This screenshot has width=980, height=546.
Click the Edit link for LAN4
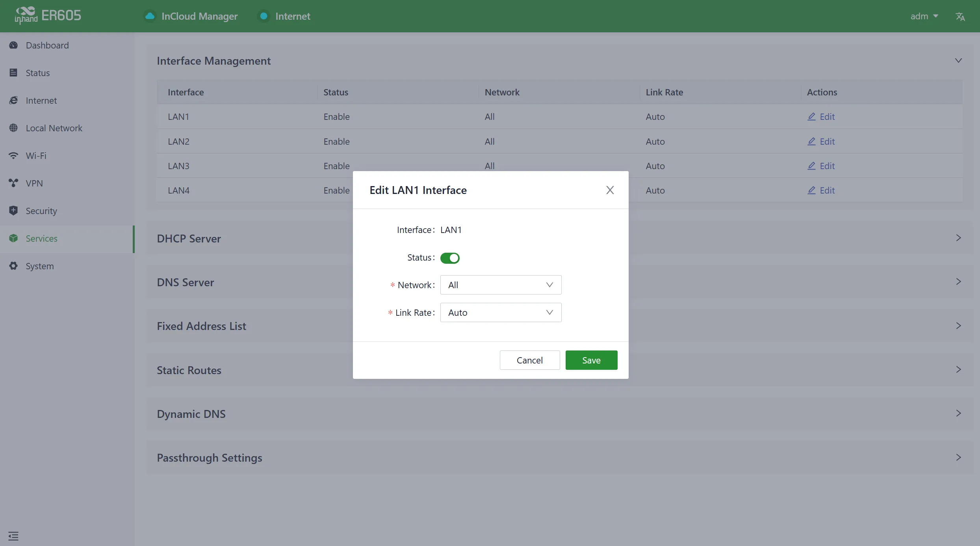pos(821,190)
